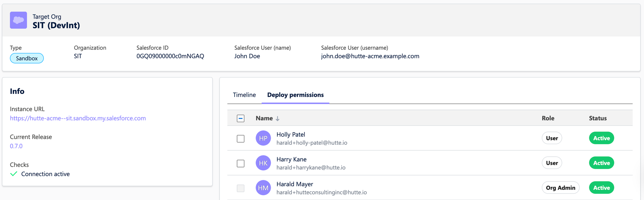Select the Deploy permissions tab
This screenshot has width=644, height=200.
pos(295,95)
